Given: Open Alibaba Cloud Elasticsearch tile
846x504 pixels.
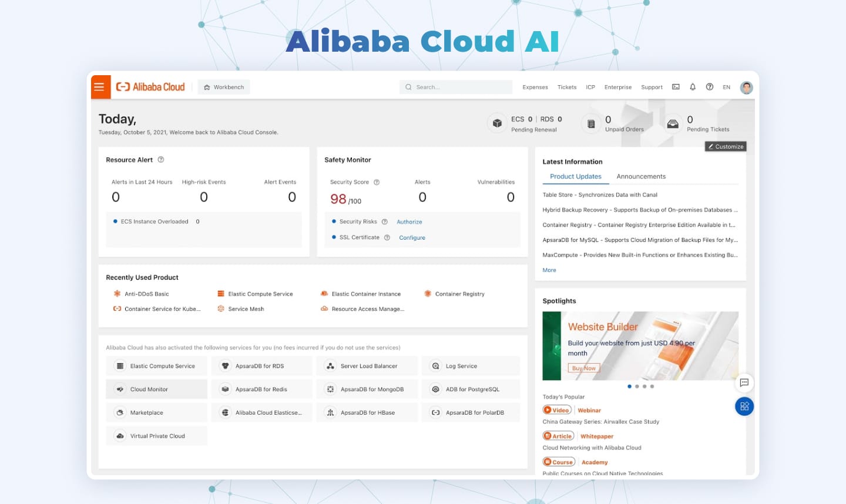Looking at the screenshot, I should [x=262, y=412].
